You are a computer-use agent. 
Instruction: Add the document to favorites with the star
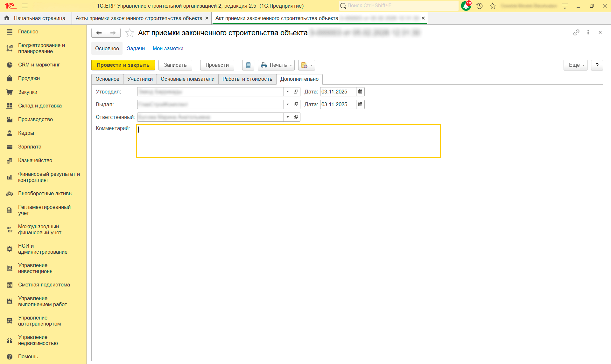130,33
